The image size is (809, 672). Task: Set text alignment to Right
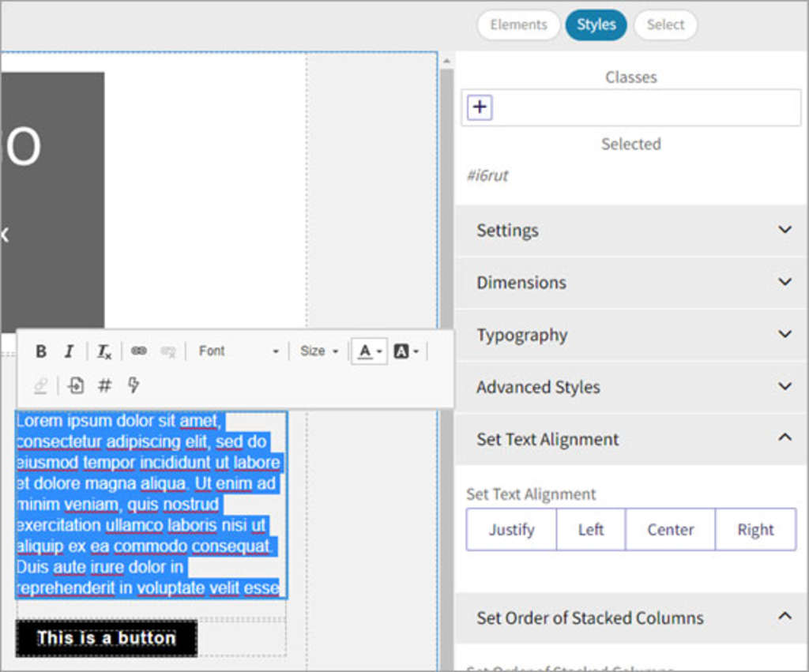[x=755, y=530]
